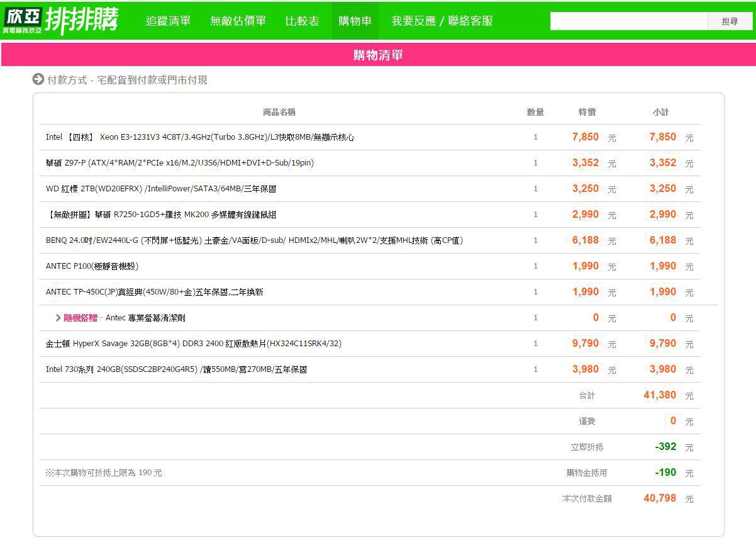
Task: Click the WD 紅標 2TB hard drive name
Action: [161, 189]
